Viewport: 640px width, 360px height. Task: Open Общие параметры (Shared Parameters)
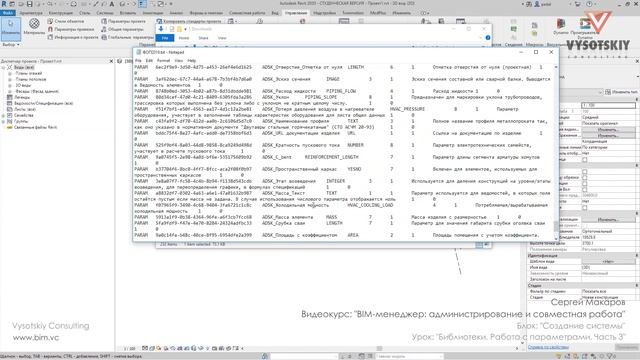(122, 29)
